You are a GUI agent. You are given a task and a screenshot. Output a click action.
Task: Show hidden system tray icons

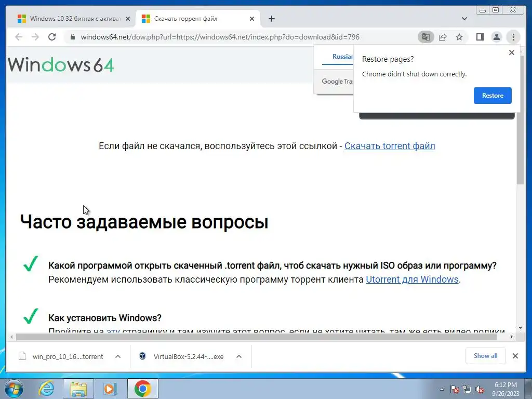click(442, 389)
